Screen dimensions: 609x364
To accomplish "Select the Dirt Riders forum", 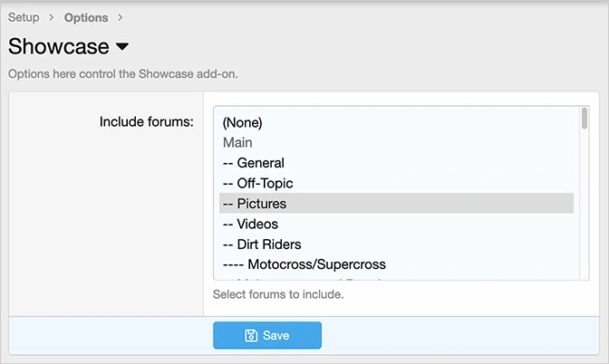I will [x=262, y=244].
